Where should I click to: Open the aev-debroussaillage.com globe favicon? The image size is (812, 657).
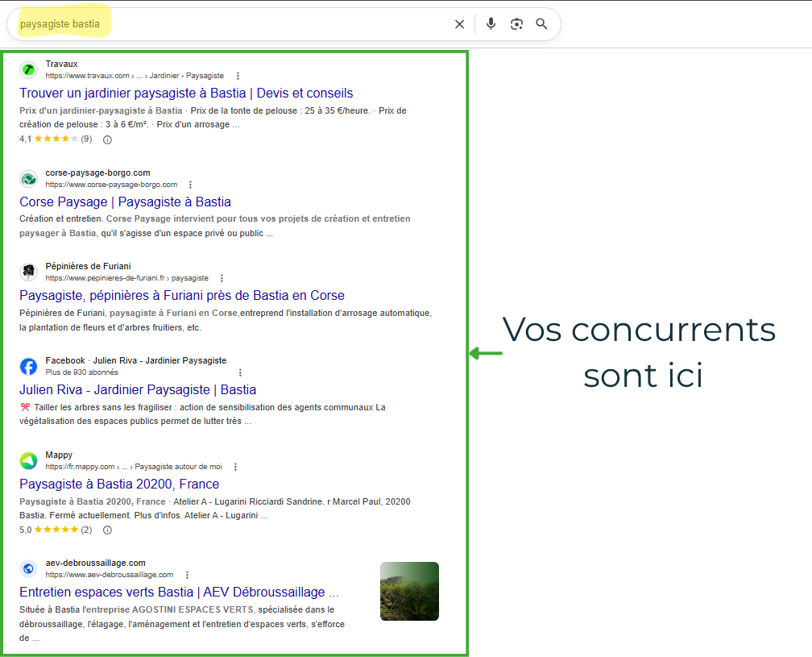(x=28, y=568)
